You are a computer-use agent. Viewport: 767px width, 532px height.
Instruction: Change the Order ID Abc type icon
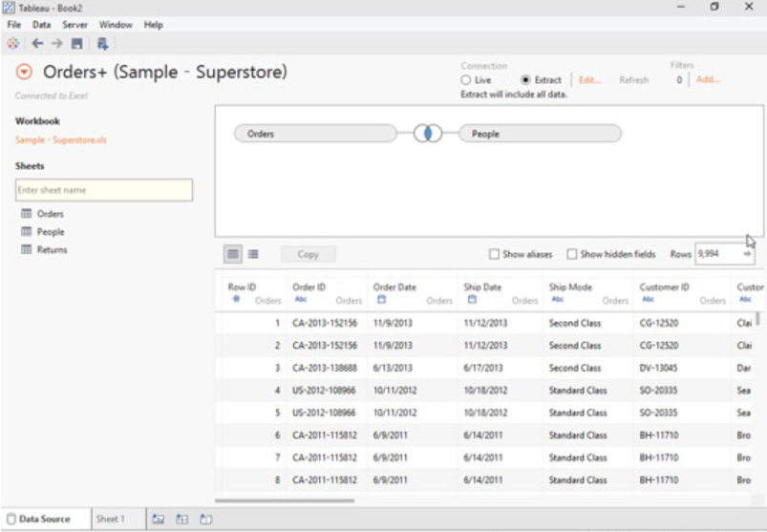click(300, 299)
